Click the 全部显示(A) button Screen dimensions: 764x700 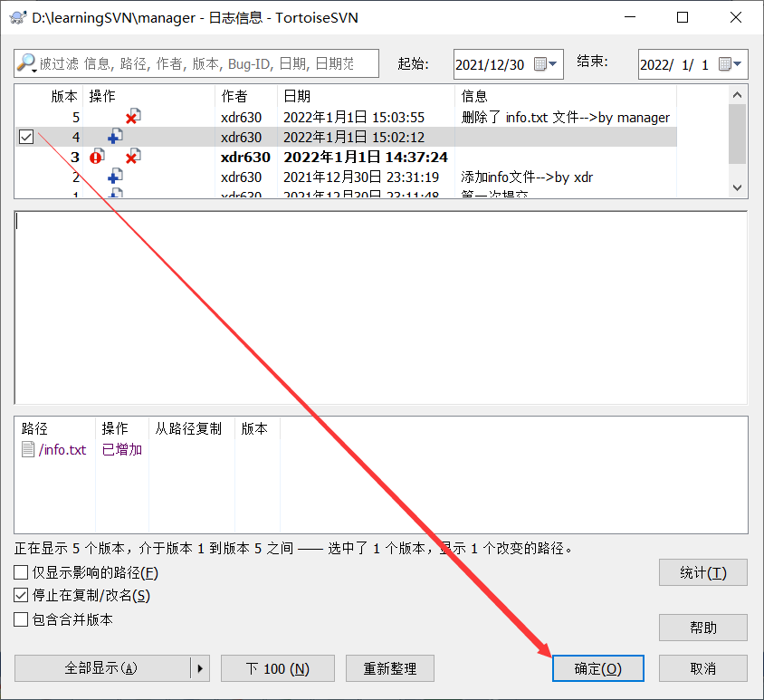102,668
